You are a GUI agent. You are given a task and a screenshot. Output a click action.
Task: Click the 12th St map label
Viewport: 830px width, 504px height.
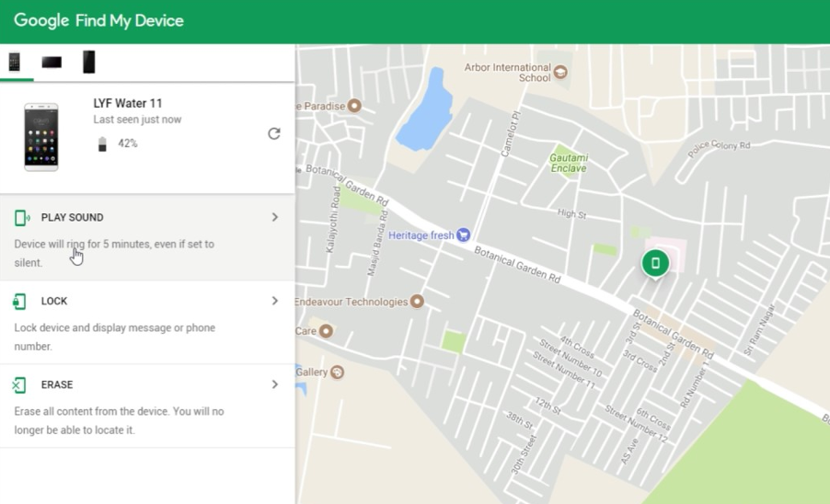point(548,406)
